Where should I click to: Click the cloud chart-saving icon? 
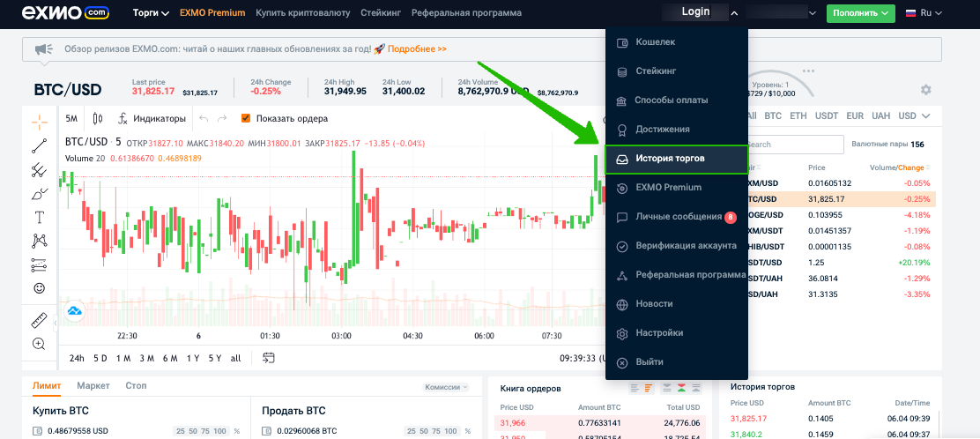(74, 310)
